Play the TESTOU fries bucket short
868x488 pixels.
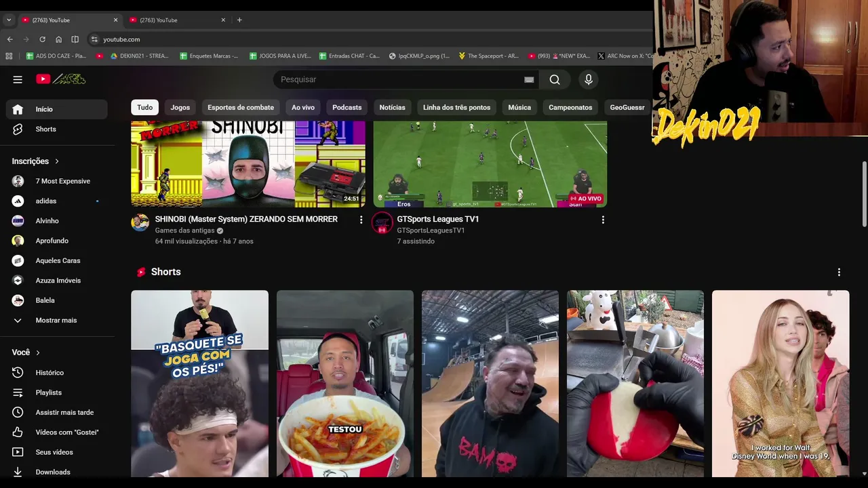[345, 384]
